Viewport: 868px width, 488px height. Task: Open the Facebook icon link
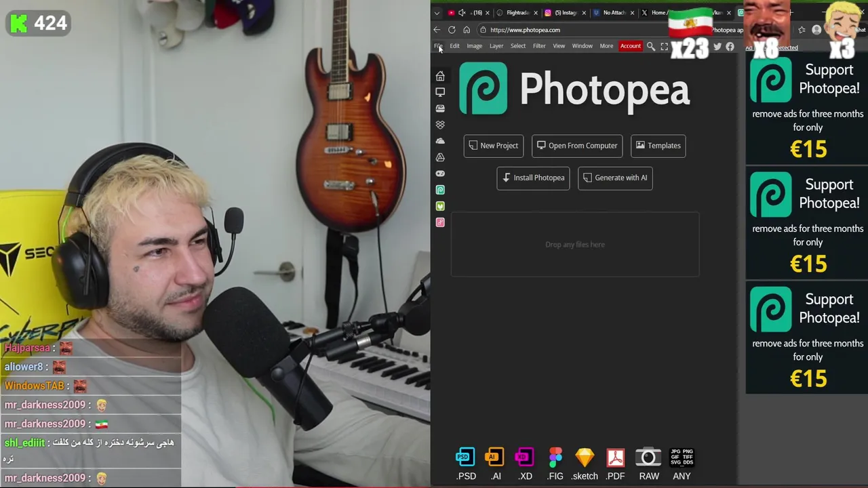[730, 47]
